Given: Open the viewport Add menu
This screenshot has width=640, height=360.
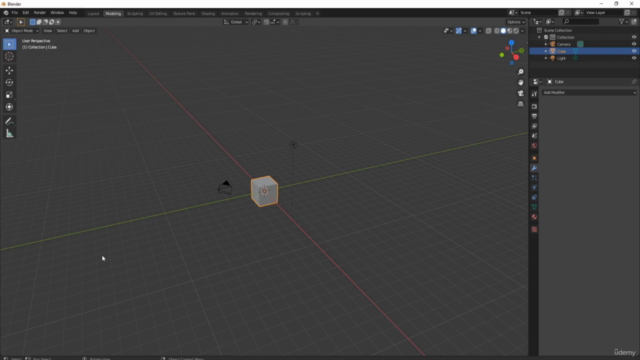Looking at the screenshot, I should tap(76, 31).
